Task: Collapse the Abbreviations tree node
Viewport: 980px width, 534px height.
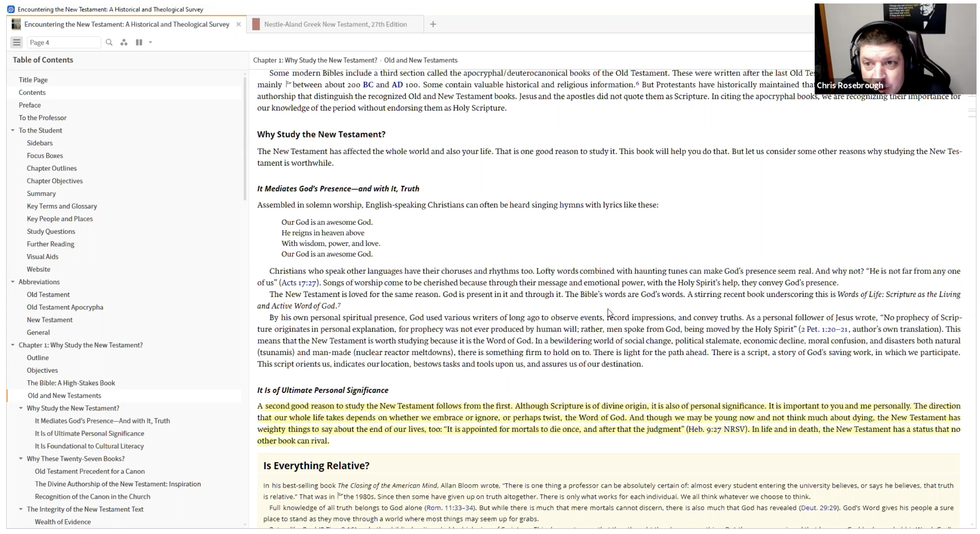Action: (x=13, y=282)
